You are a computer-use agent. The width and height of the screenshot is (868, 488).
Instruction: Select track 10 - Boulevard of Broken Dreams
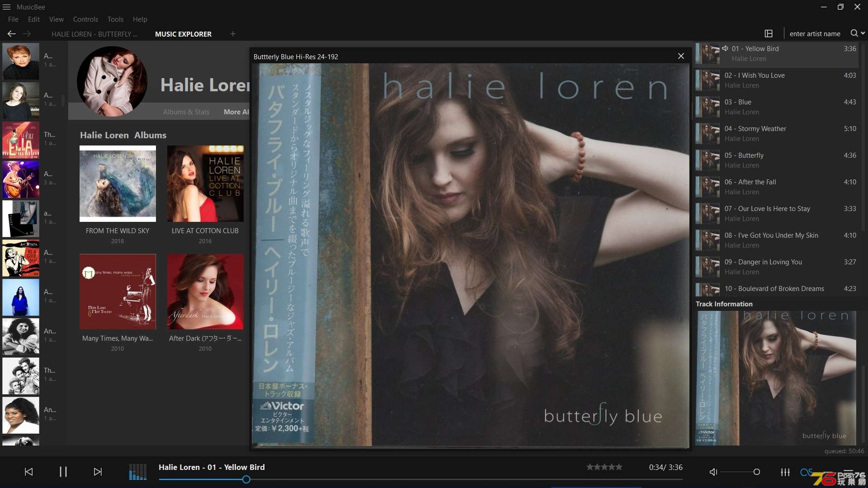777,289
